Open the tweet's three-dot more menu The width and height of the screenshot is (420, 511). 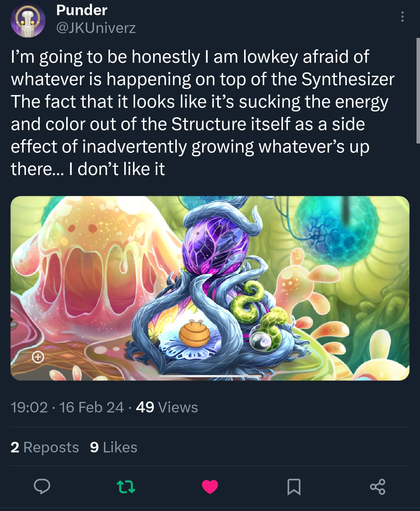(402, 17)
